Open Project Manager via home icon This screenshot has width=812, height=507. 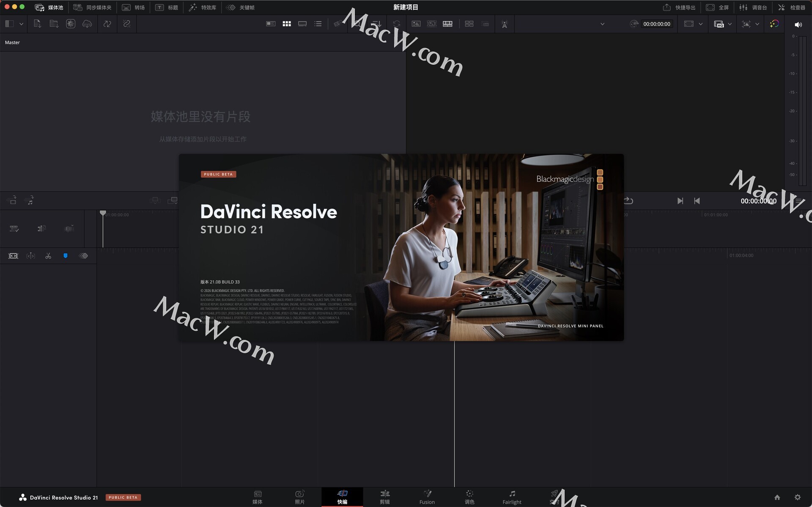coord(777,497)
